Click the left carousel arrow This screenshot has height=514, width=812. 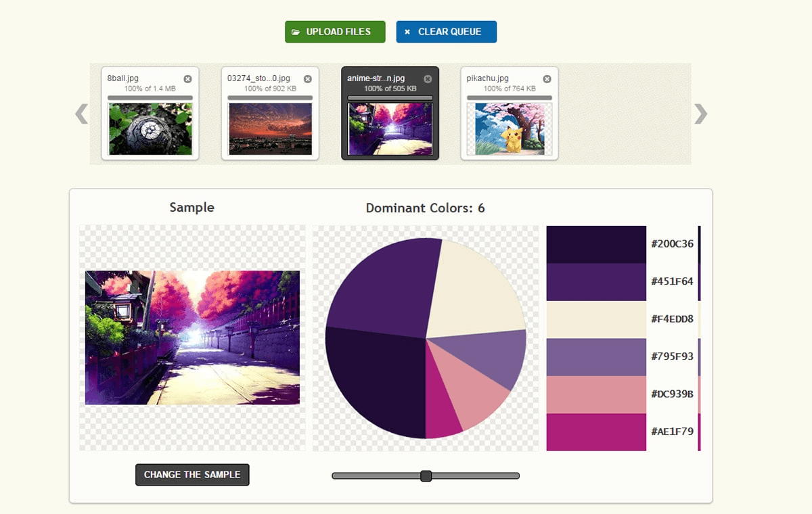81,114
